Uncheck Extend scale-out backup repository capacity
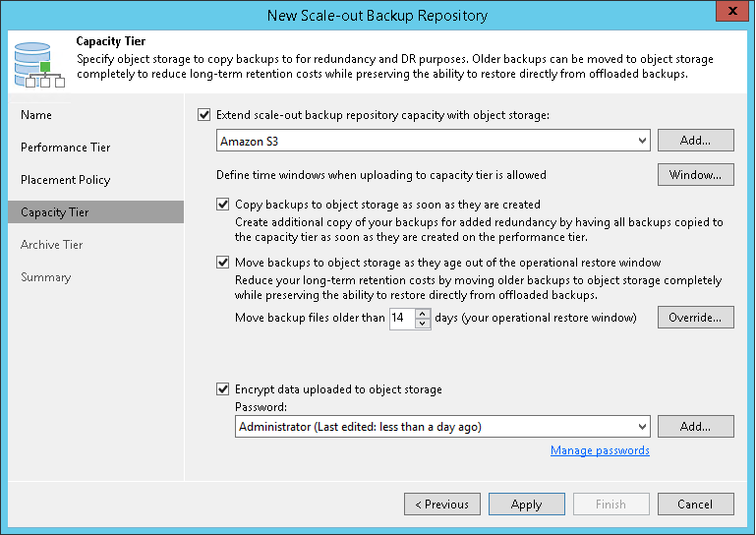Image resolution: width=756 pixels, height=535 pixels. point(204,115)
